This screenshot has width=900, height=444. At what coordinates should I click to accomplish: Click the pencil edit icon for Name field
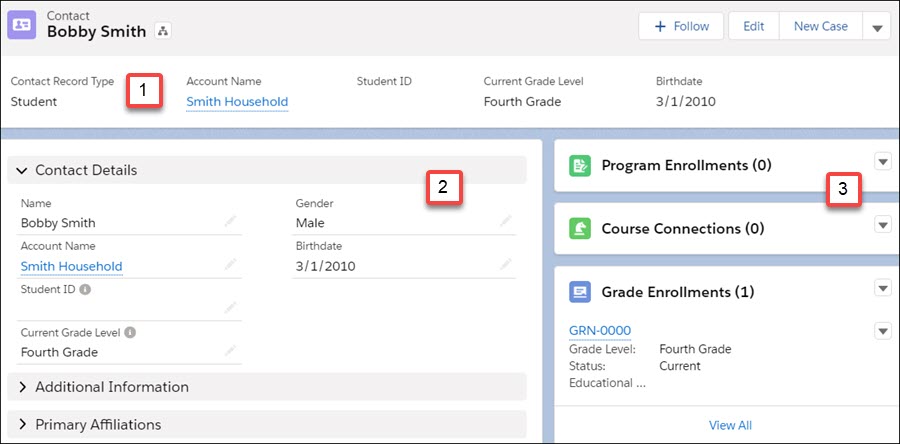click(231, 222)
